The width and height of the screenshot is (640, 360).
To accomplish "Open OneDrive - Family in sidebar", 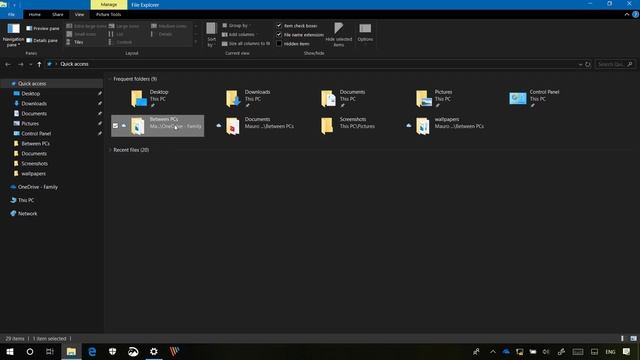I will pos(38,187).
